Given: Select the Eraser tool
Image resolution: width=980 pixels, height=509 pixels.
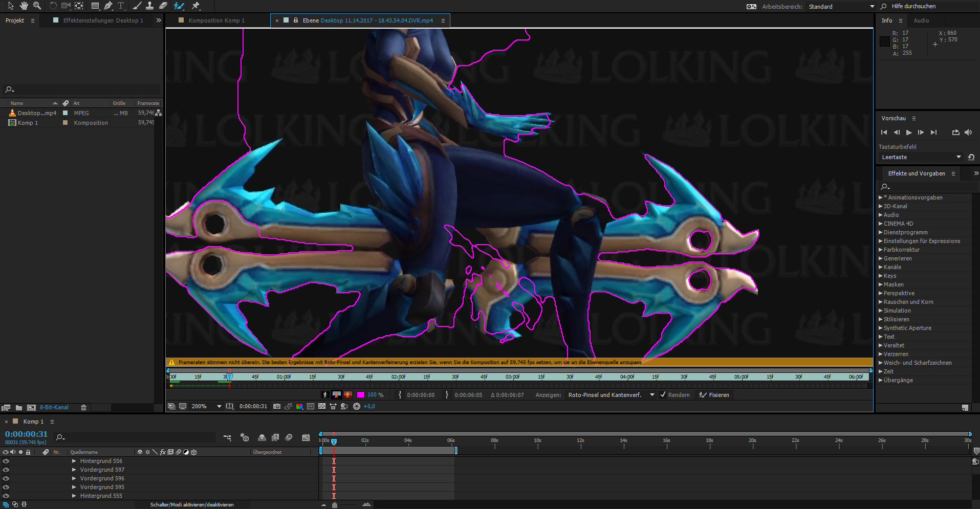Looking at the screenshot, I should point(163,6).
